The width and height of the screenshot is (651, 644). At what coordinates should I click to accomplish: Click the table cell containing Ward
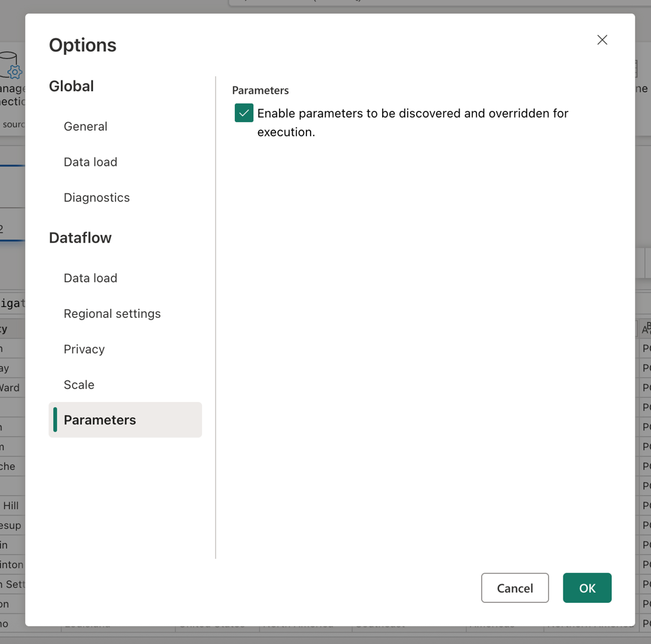tap(8, 388)
